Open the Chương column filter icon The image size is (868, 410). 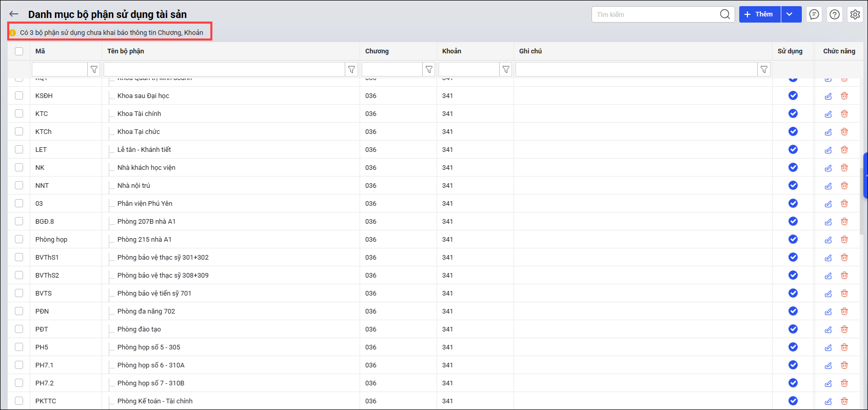(x=429, y=69)
